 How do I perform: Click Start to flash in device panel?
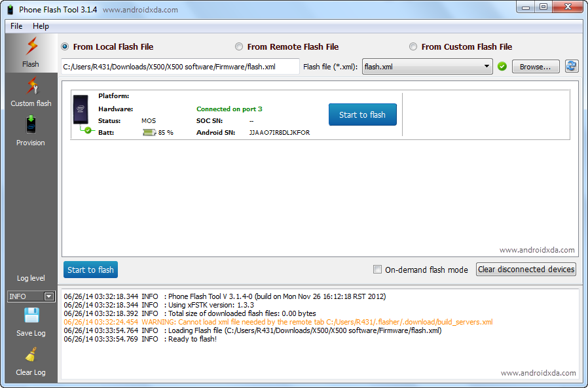coord(362,115)
